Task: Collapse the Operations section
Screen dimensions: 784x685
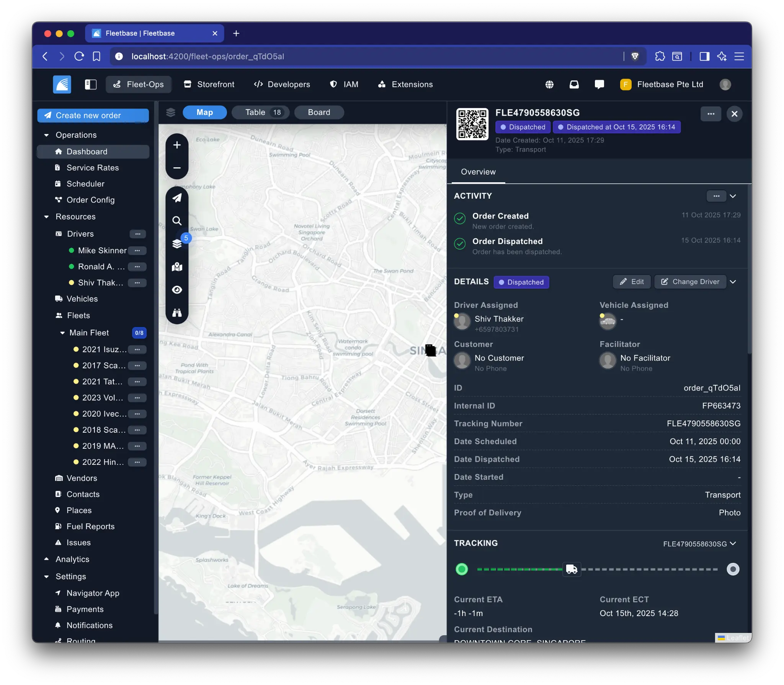Action: coord(46,135)
